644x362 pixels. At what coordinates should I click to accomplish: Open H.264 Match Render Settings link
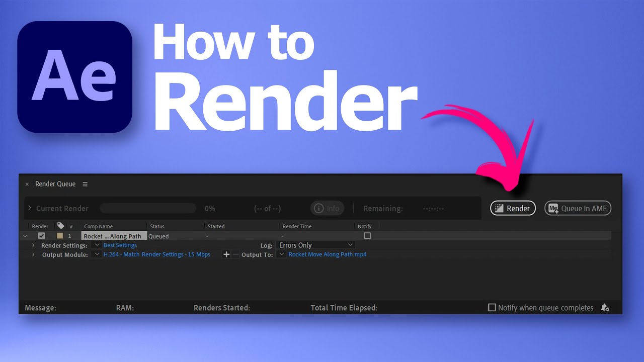[157, 254]
